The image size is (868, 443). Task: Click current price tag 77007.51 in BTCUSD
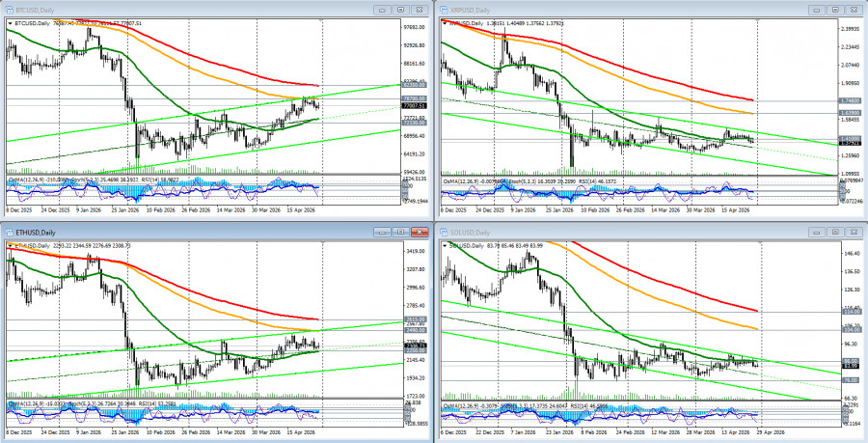pos(413,106)
